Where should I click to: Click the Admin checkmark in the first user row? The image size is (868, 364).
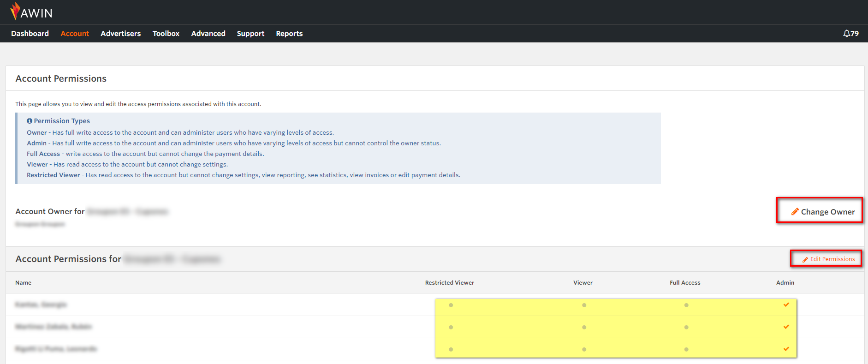(786, 304)
